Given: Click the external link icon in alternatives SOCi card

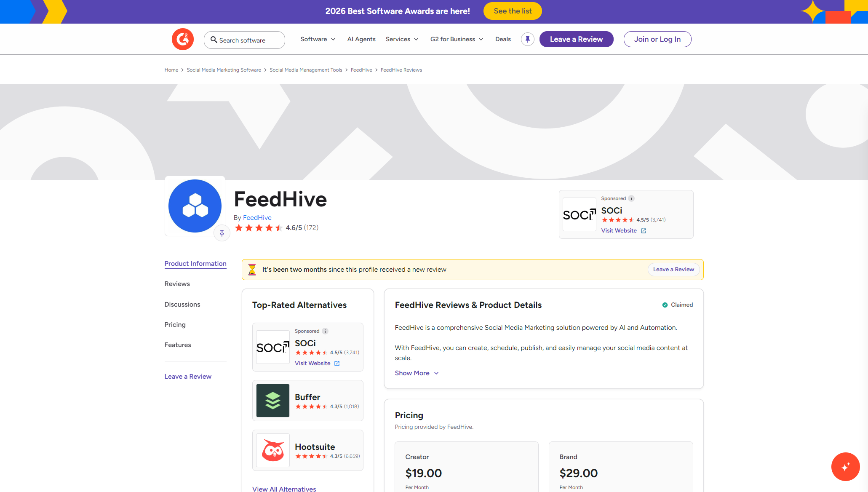Looking at the screenshot, I should coord(337,364).
